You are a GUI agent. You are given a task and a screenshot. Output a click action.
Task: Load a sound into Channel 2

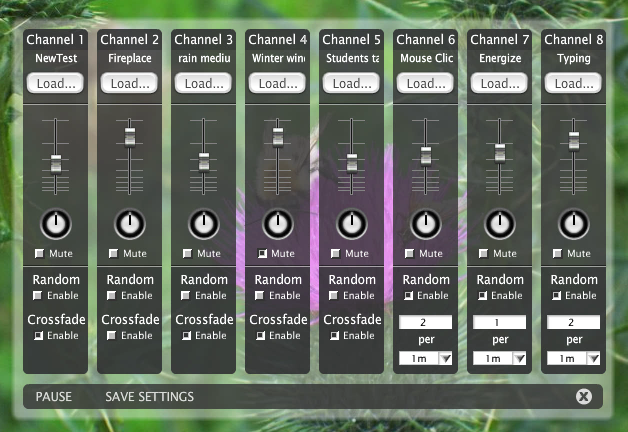tap(129, 83)
